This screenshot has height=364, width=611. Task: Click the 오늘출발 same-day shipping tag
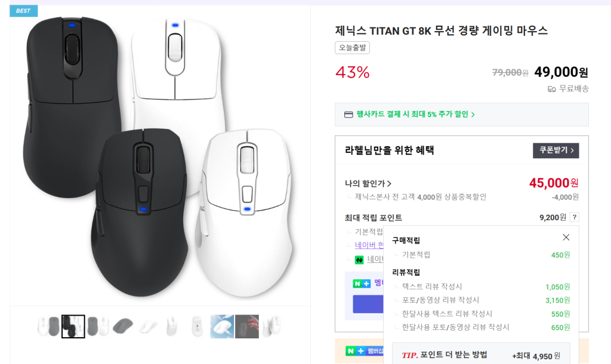point(352,48)
